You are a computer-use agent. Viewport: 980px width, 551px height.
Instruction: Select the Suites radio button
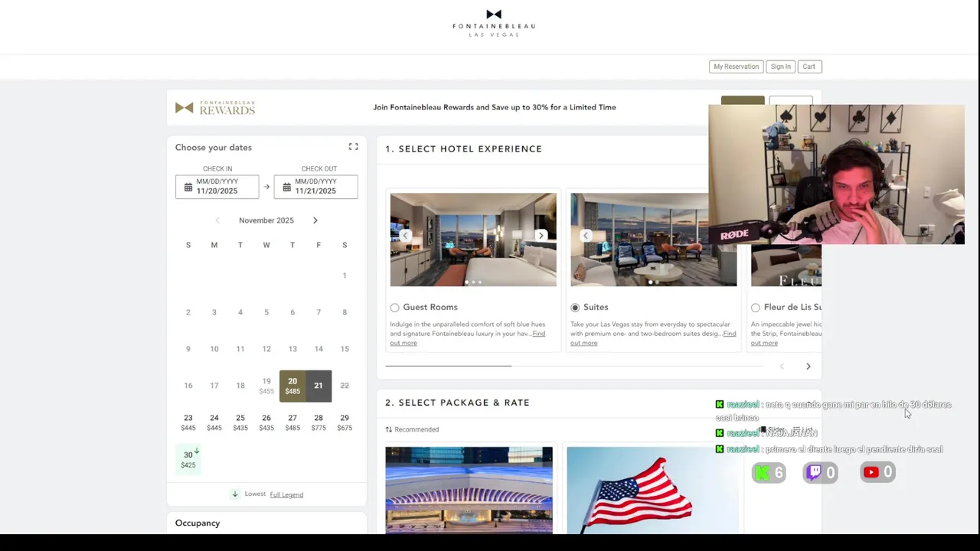click(x=575, y=308)
